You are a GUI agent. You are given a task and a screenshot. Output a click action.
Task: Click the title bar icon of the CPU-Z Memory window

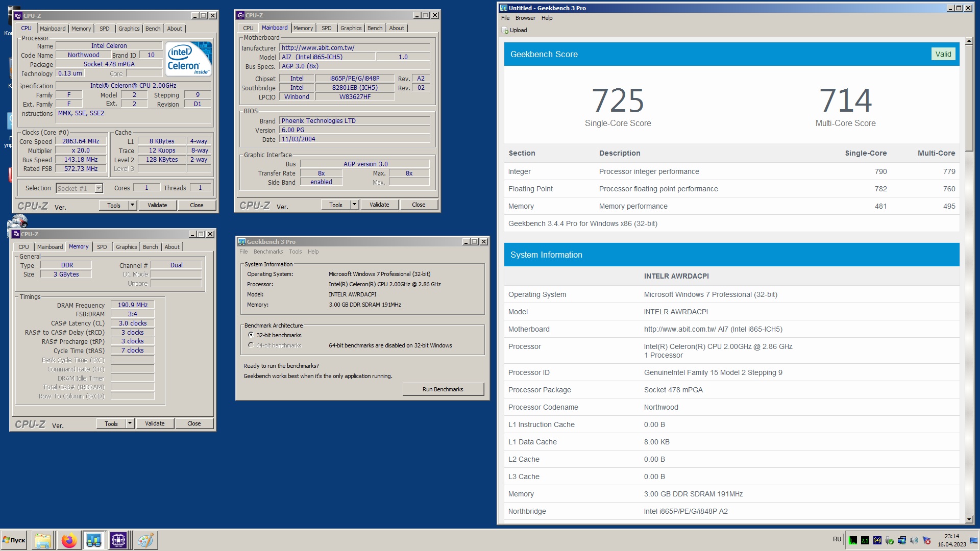(x=16, y=234)
